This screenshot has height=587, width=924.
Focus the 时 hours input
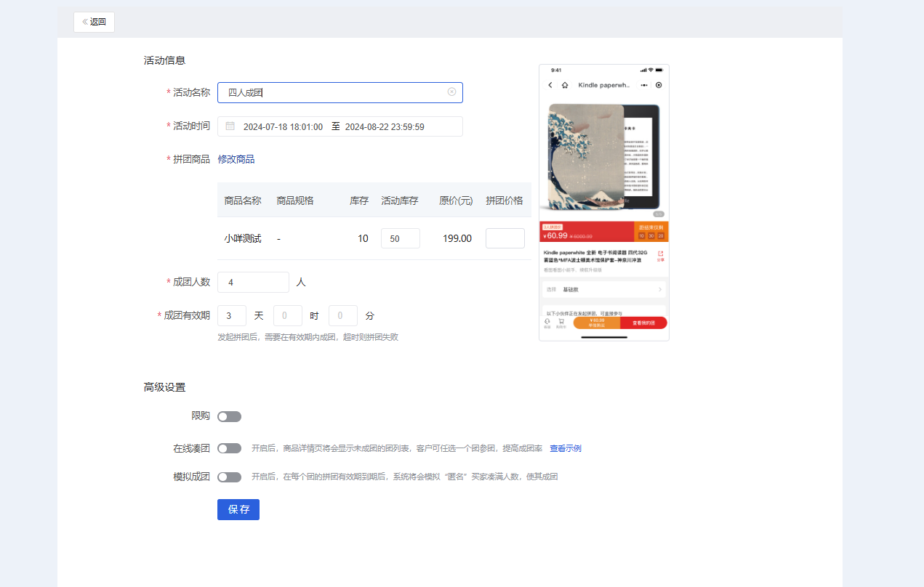click(287, 315)
